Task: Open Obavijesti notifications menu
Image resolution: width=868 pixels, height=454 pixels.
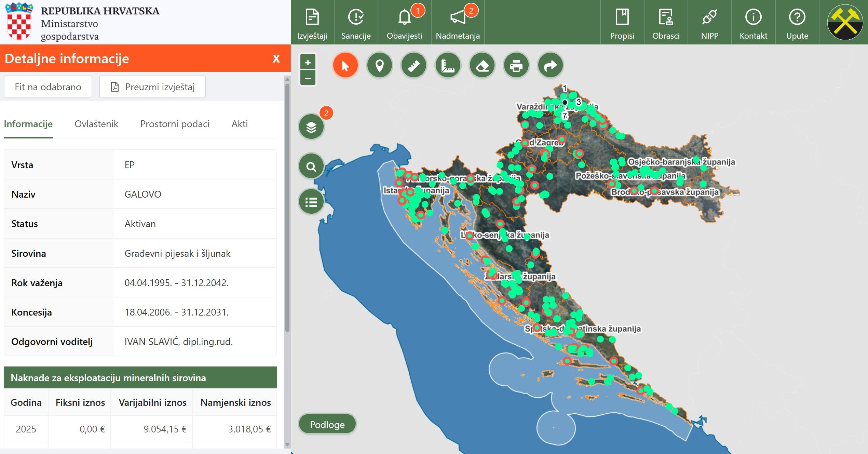Action: pyautogui.click(x=404, y=23)
